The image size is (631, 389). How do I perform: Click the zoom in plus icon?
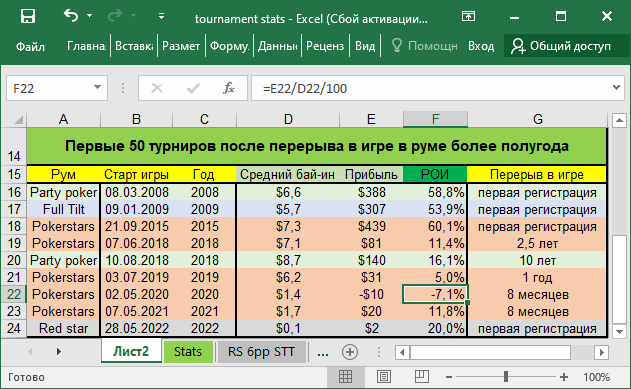click(x=564, y=377)
